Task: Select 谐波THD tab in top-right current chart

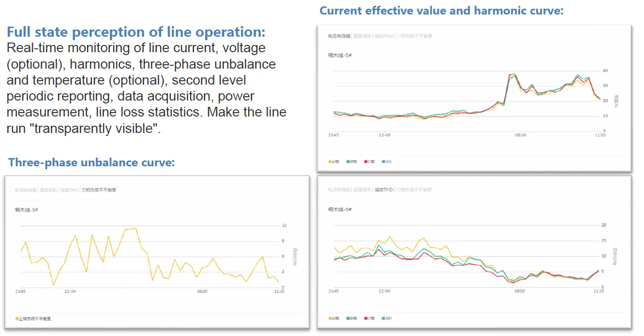Action: click(x=384, y=36)
